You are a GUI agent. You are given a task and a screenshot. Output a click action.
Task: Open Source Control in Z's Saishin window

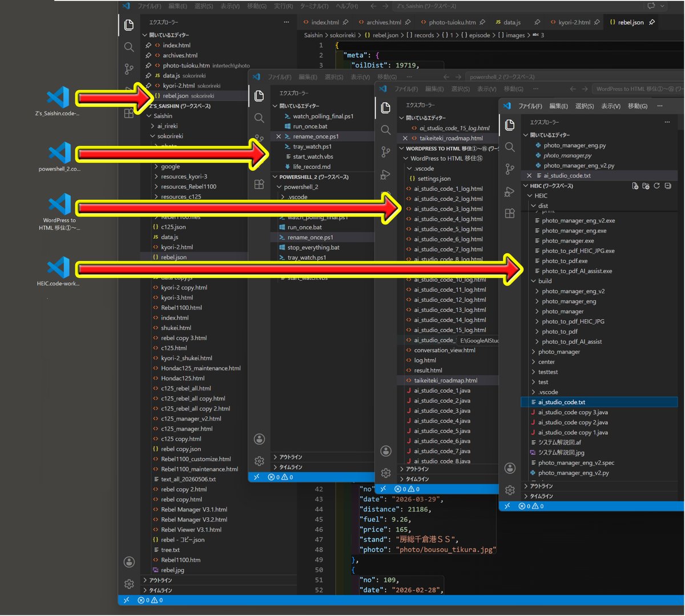129,69
